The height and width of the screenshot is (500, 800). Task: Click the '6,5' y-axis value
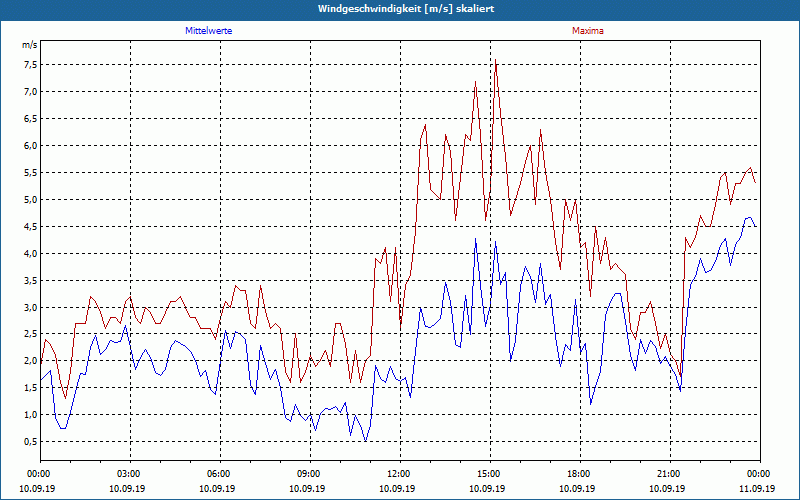point(30,118)
